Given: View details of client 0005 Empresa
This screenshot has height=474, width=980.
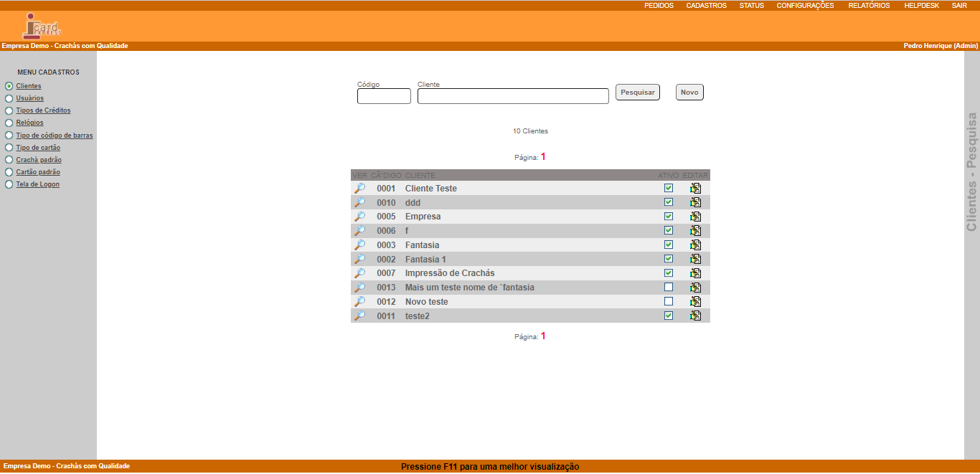Looking at the screenshot, I should [359, 217].
